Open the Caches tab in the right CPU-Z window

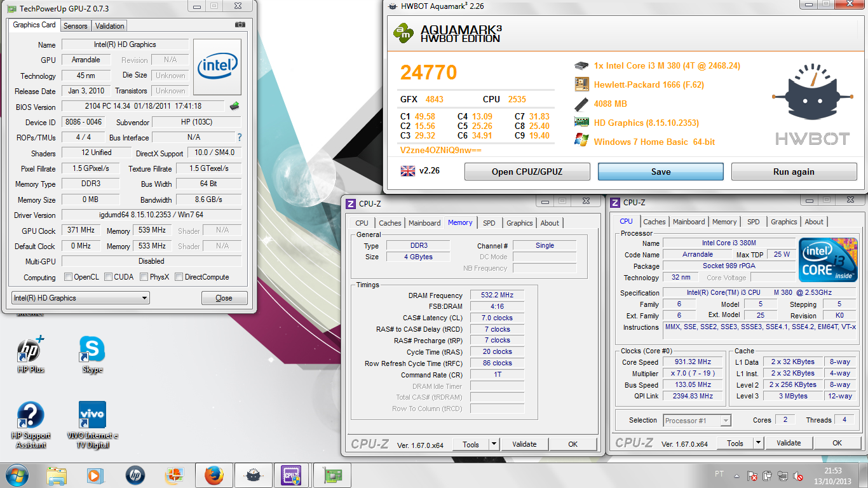point(654,222)
